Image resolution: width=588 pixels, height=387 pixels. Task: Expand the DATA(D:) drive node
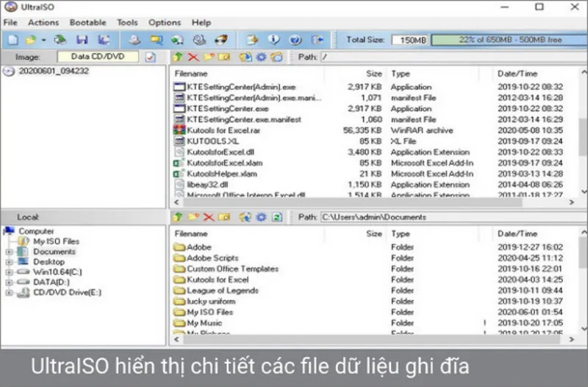click(9, 283)
